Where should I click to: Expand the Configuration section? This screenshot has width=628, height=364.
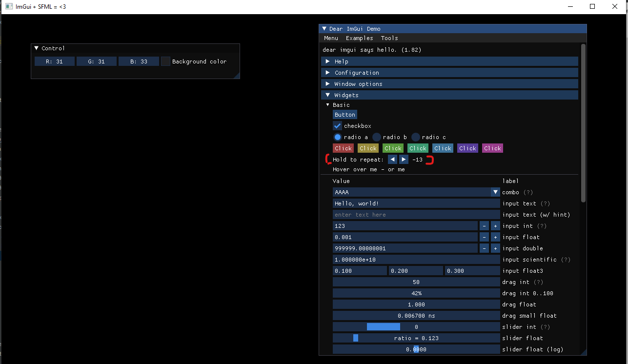tap(449, 73)
